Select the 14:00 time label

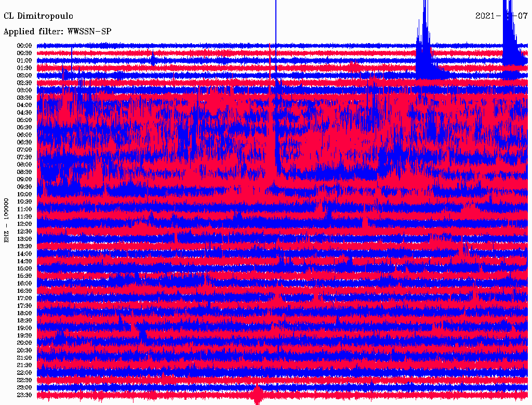click(x=24, y=254)
